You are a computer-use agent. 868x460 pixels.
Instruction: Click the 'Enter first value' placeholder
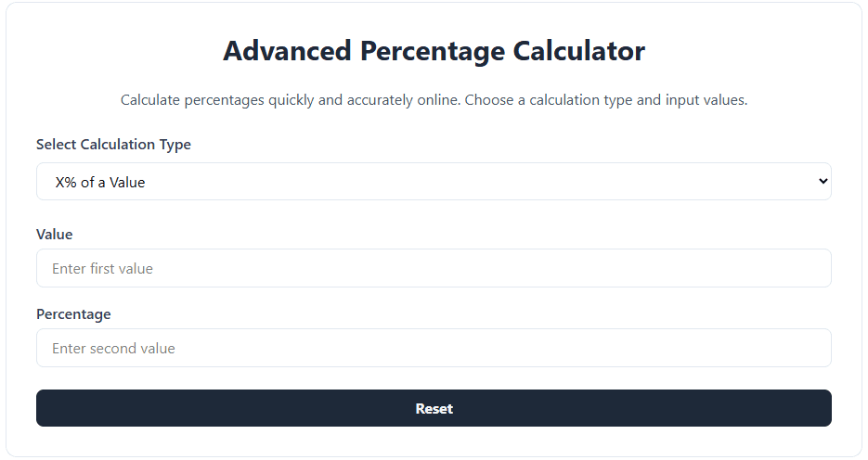point(102,269)
